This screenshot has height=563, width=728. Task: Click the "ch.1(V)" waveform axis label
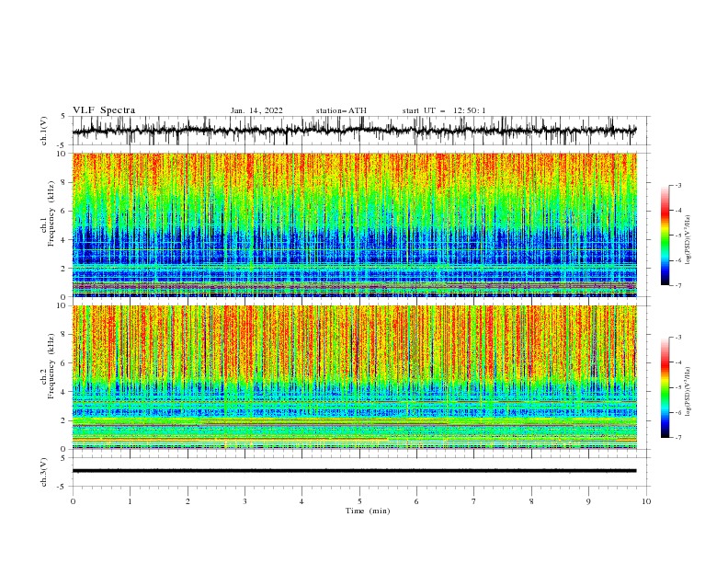[44, 131]
